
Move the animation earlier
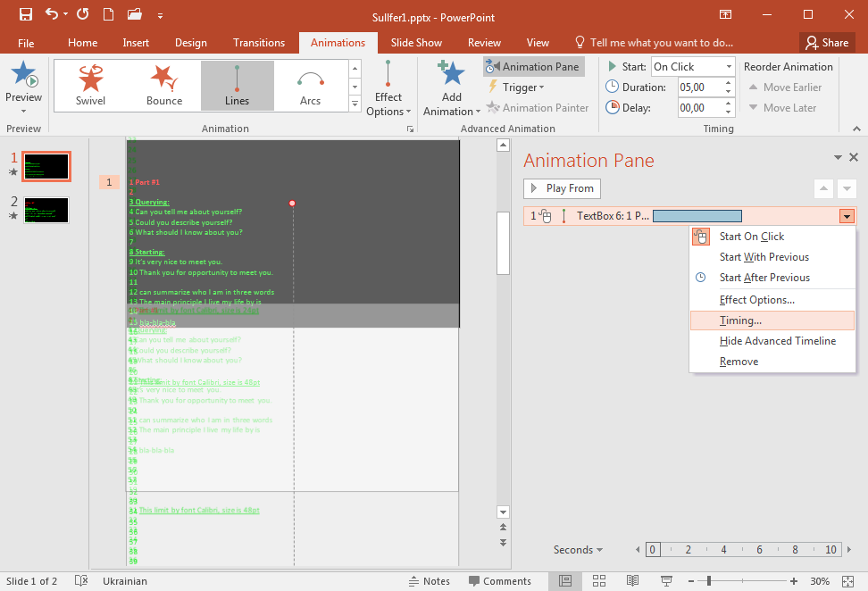(x=785, y=87)
